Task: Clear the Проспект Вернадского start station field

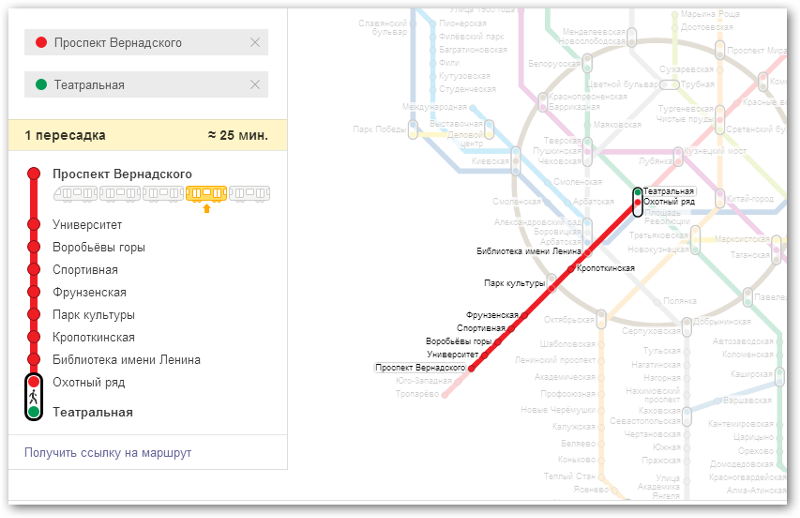Action: (x=255, y=42)
